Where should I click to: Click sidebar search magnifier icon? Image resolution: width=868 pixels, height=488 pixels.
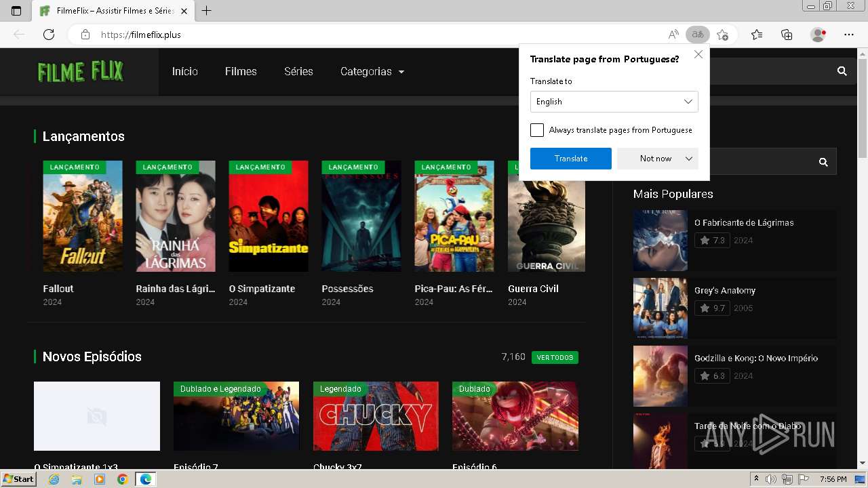(823, 162)
